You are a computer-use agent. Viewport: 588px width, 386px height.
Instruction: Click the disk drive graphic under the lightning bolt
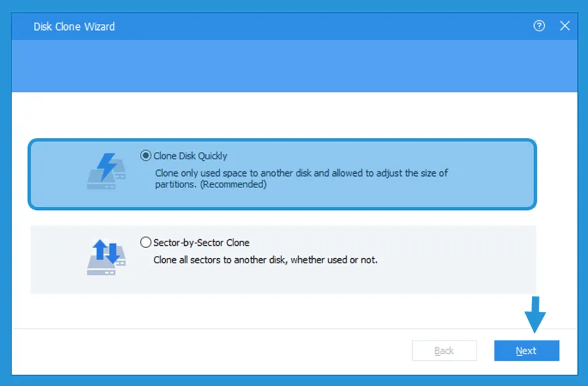coord(101,181)
